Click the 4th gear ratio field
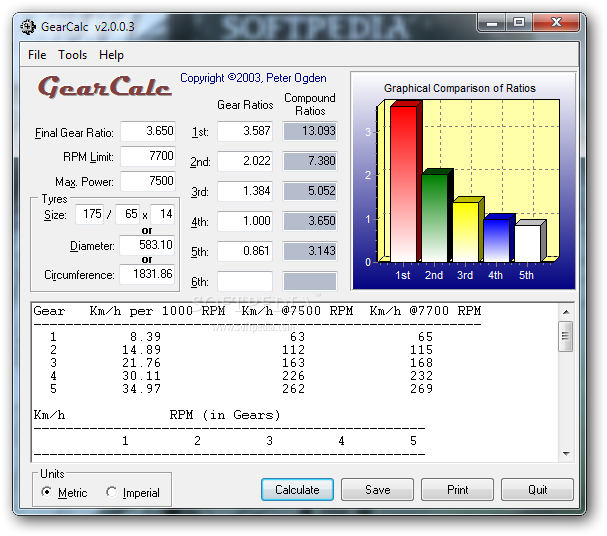Screen dimensions: 607x536 coord(245,221)
